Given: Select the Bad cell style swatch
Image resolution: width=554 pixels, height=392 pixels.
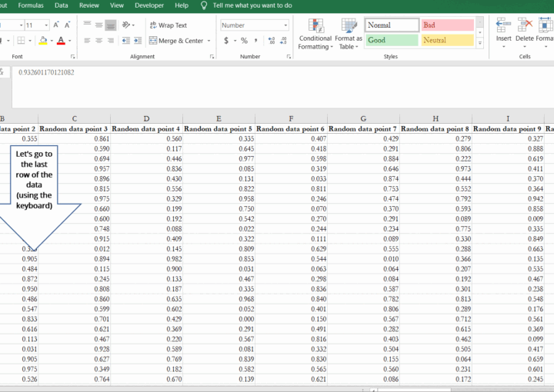Looking at the screenshot, I should coord(446,25).
